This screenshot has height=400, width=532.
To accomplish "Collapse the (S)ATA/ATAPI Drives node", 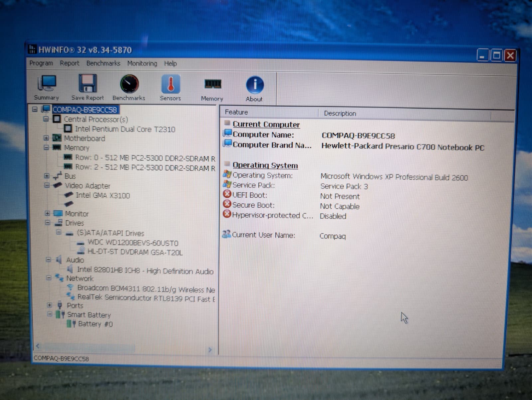I will (59, 232).
